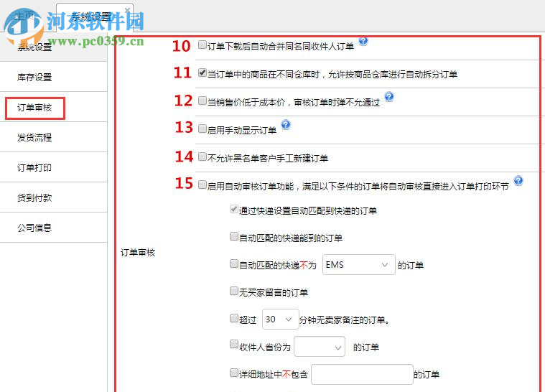
Task: Check 超过 minutes without seller note option
Action: click(234, 318)
